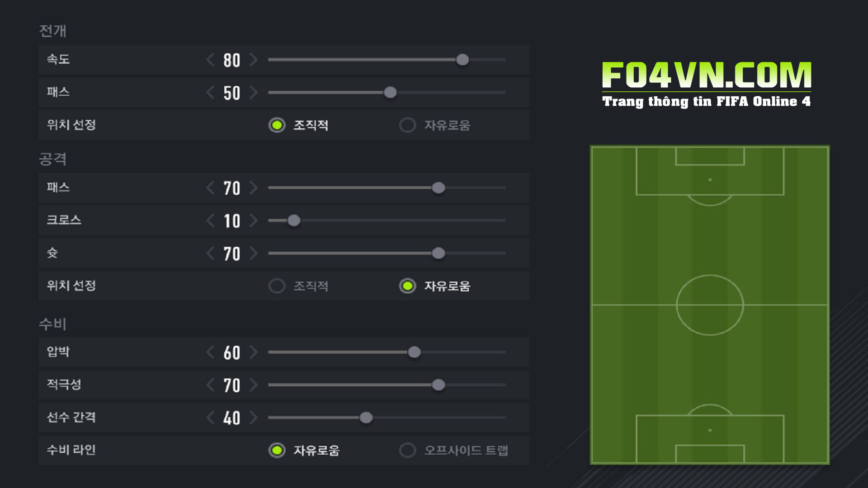This screenshot has width=868, height=488.
Task: Select 조직적 for 전개 위치 선정
Action: 277,125
